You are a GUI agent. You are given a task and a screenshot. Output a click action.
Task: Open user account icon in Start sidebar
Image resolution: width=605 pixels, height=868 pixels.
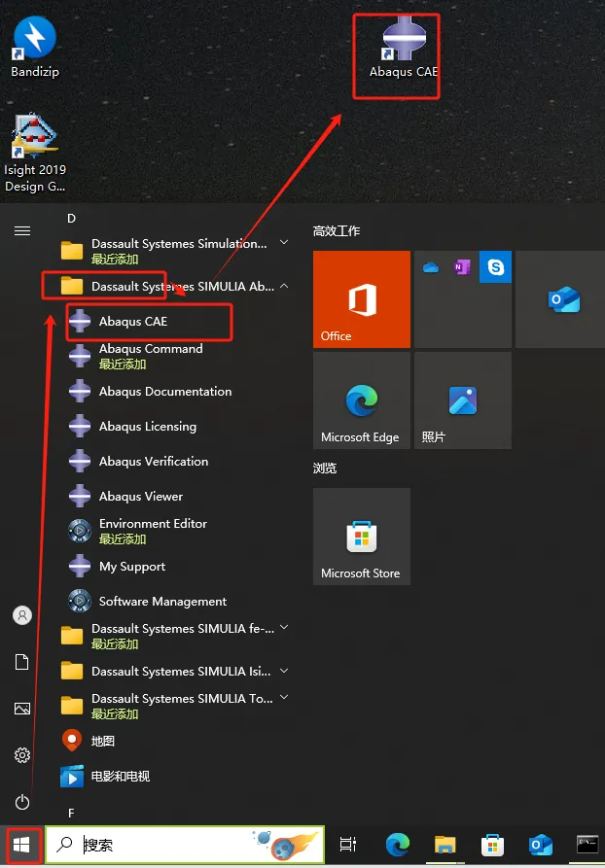click(22, 615)
